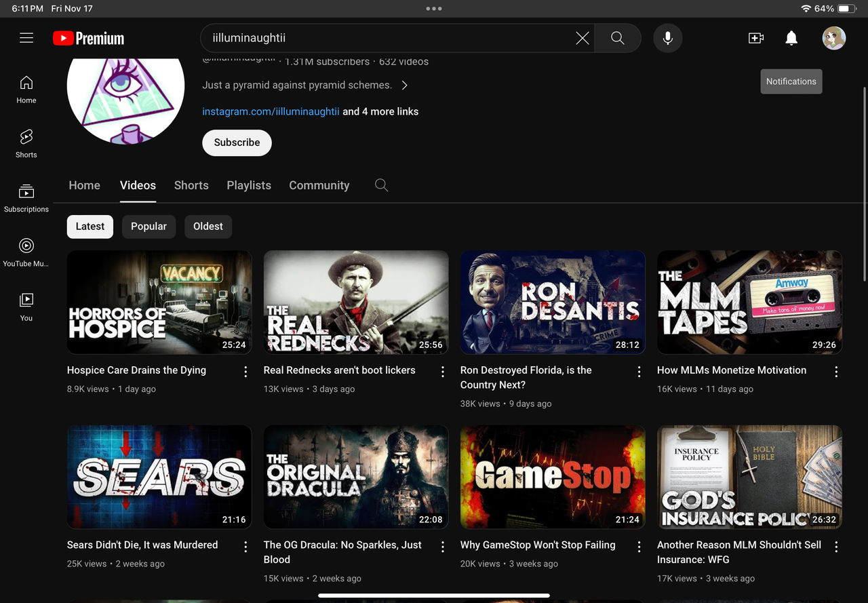Sort videos by Latest
Screen dimensions: 868x603
tap(90, 227)
